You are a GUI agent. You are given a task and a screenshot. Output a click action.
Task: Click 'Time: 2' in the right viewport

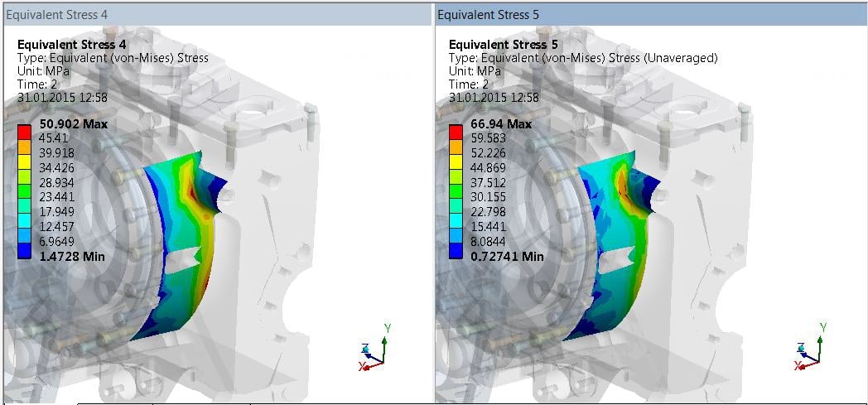click(468, 84)
